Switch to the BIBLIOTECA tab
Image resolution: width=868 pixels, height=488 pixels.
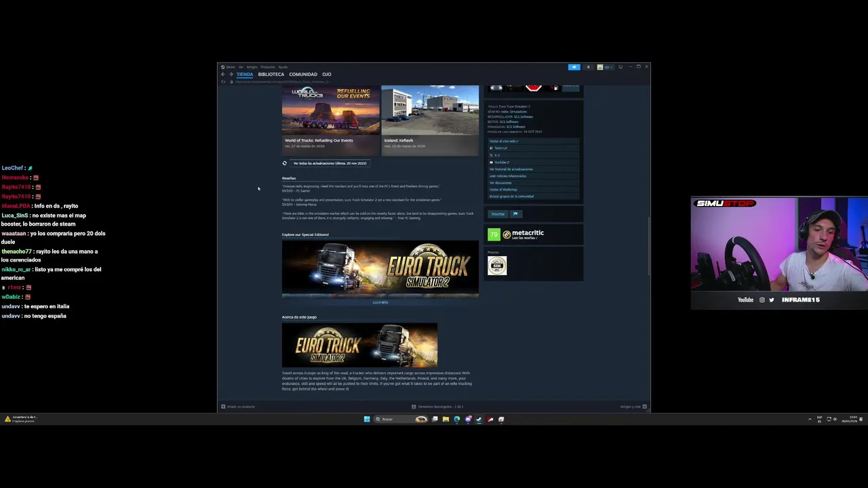(271, 75)
